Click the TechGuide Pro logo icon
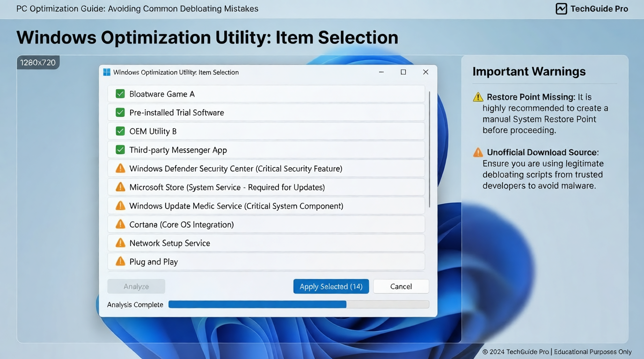This screenshot has width=644, height=359. 561,8
